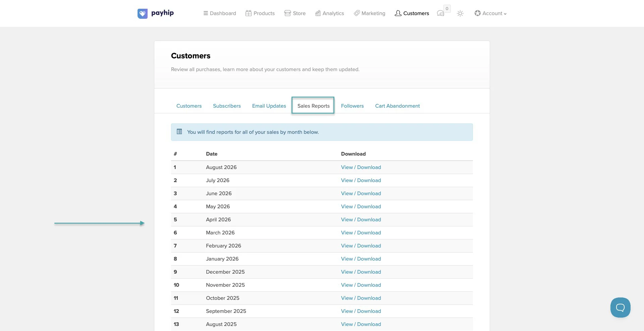View/Download the October 2025 report

[x=361, y=298]
